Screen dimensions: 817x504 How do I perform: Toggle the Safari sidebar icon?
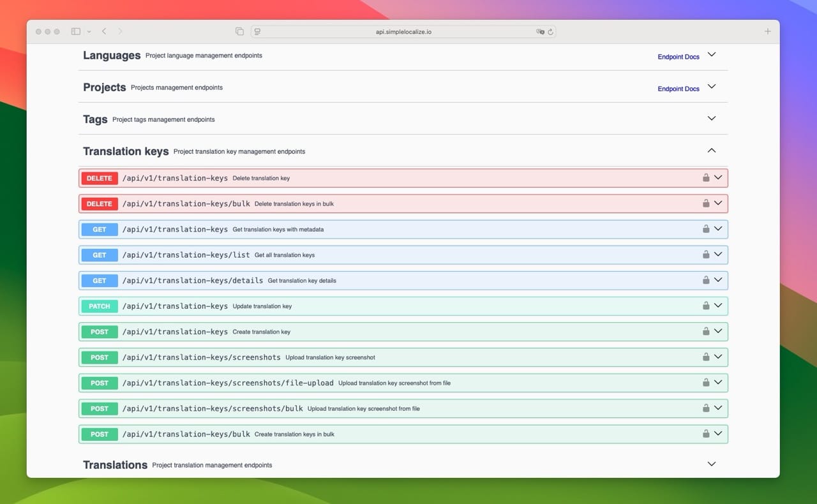click(76, 31)
